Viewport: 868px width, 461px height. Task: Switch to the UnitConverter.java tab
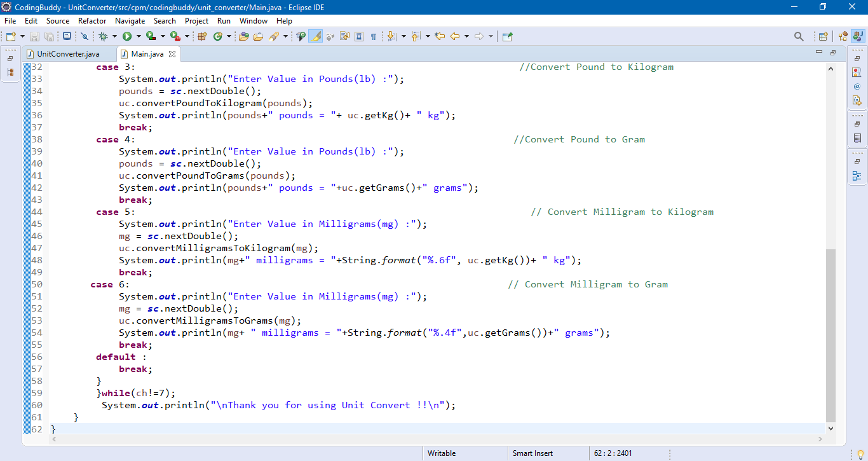coord(69,54)
